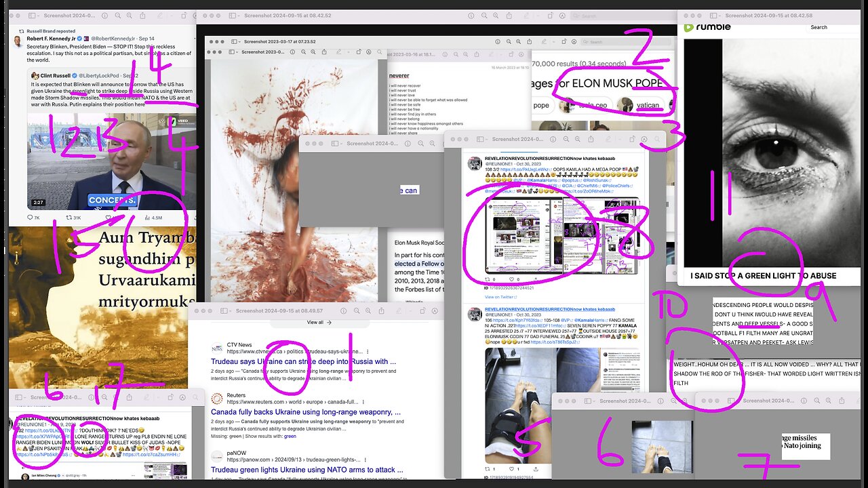Open search in painting screenshot window
Viewport: 868px width, 488px height.
coord(380,52)
